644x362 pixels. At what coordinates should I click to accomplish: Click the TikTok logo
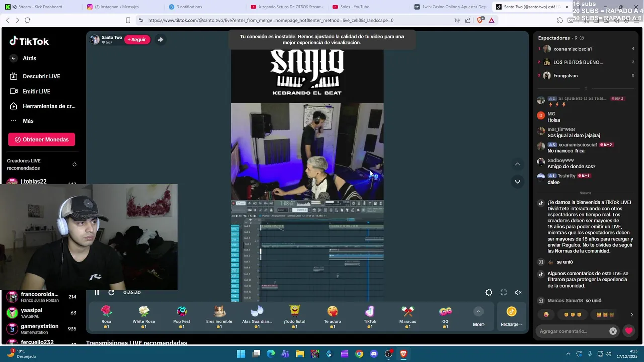(x=29, y=41)
